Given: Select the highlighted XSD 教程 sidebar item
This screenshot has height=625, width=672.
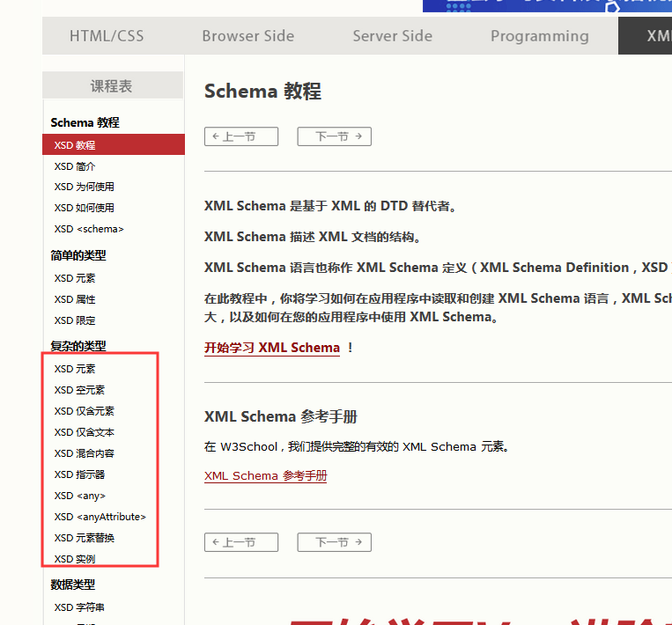Looking at the screenshot, I should [114, 144].
